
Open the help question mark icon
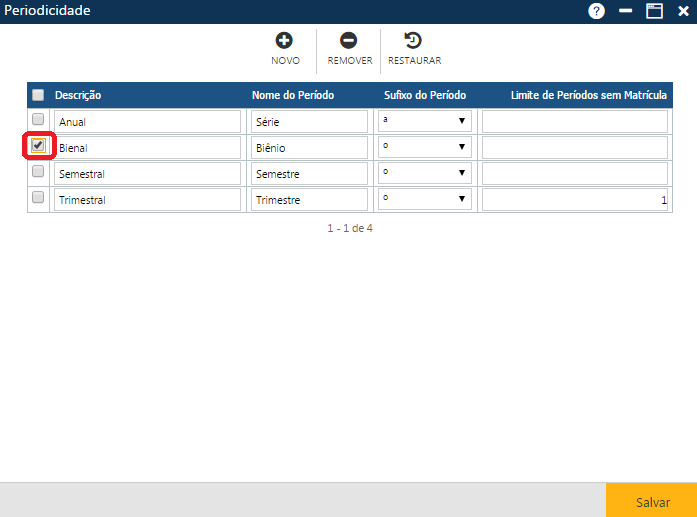597,11
